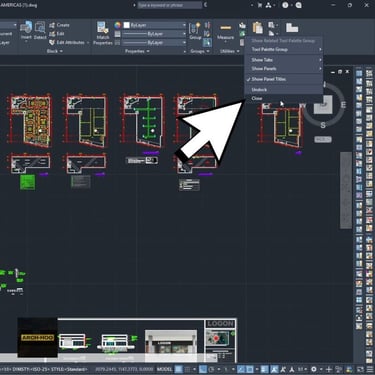Toggle lineweight display status bar icon

click(x=264, y=369)
